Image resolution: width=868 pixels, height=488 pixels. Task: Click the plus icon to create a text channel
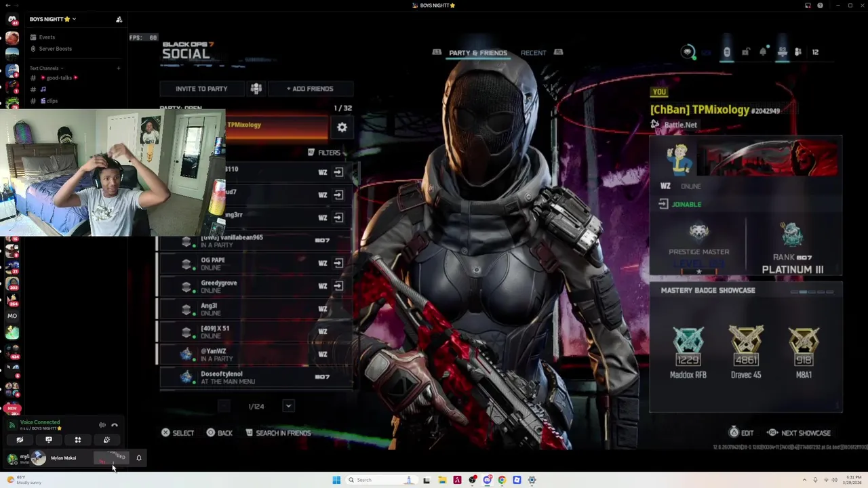pyautogui.click(x=118, y=68)
